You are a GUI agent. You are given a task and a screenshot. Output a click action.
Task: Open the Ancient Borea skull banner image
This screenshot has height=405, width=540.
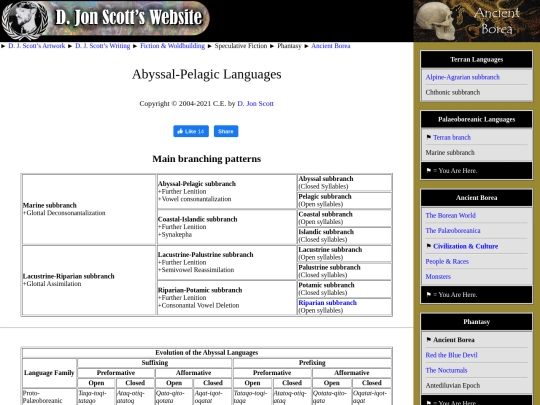coord(477,21)
